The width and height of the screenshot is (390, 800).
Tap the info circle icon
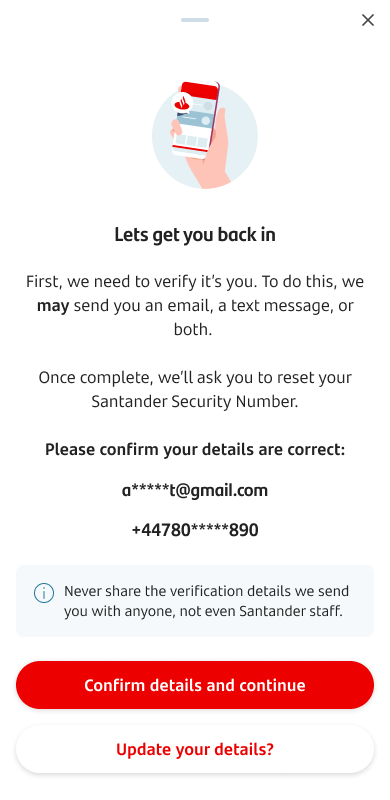pos(44,593)
